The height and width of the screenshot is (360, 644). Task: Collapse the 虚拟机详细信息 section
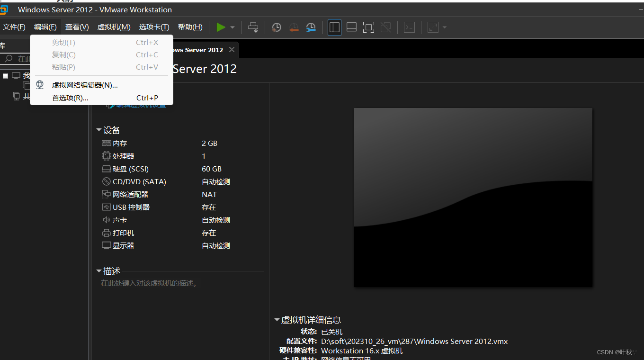277,320
